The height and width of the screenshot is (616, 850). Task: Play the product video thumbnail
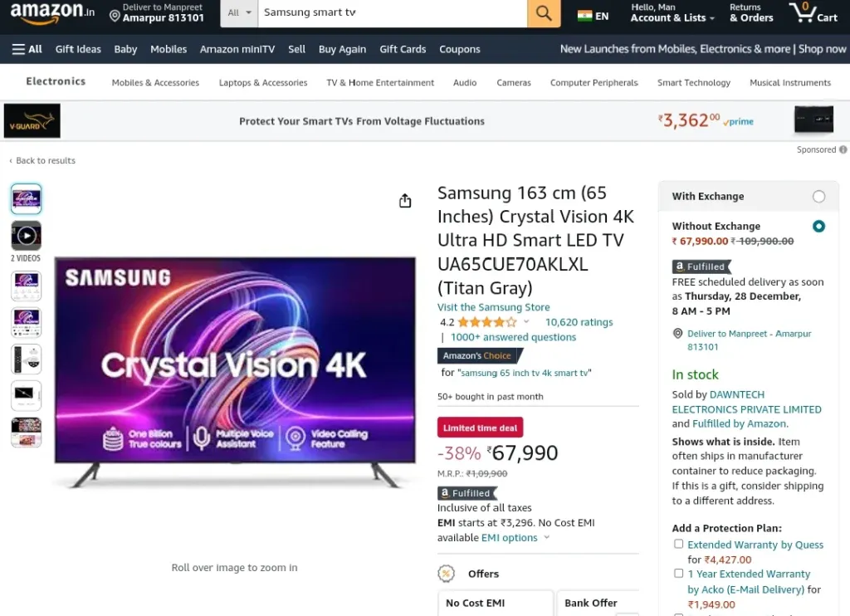point(26,236)
